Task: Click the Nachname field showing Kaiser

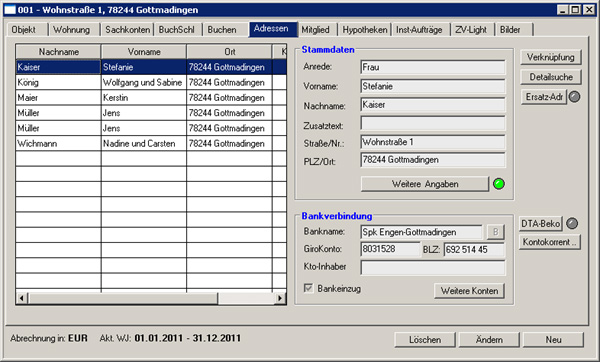Action: (433, 105)
